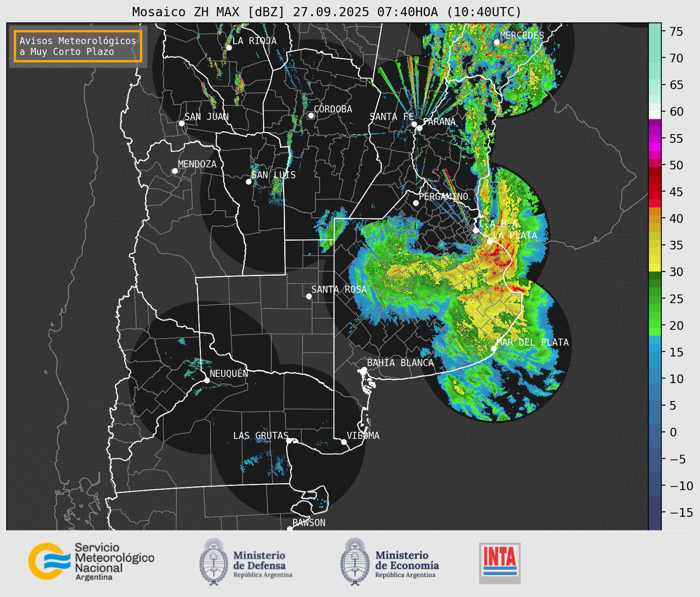Click the C.A.B.A label
This screenshot has height=597, width=700.
click(498, 224)
